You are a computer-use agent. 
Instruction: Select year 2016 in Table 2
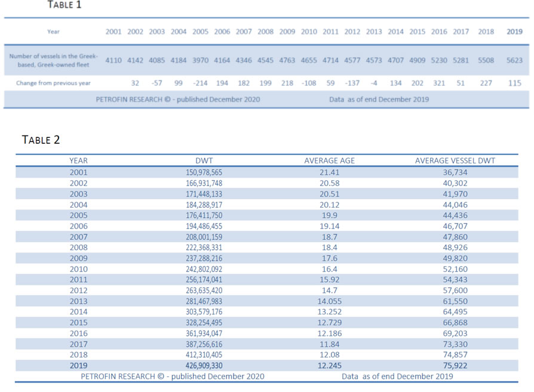(x=79, y=334)
